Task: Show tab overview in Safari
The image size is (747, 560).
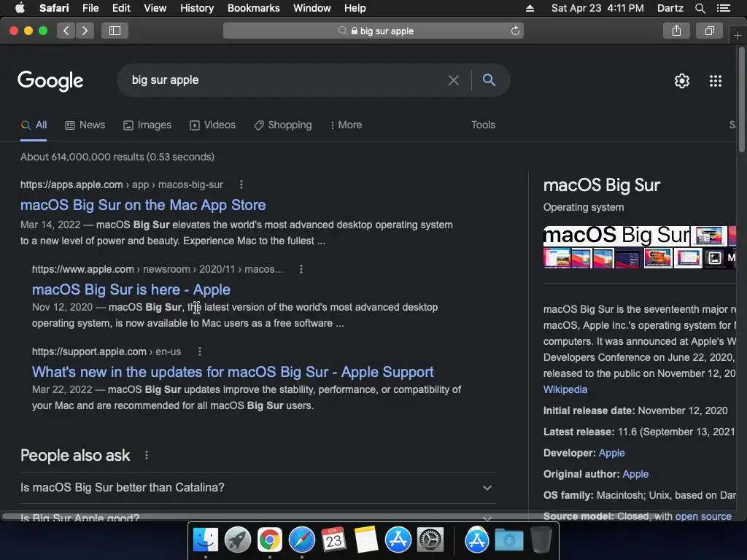Action: tap(709, 31)
